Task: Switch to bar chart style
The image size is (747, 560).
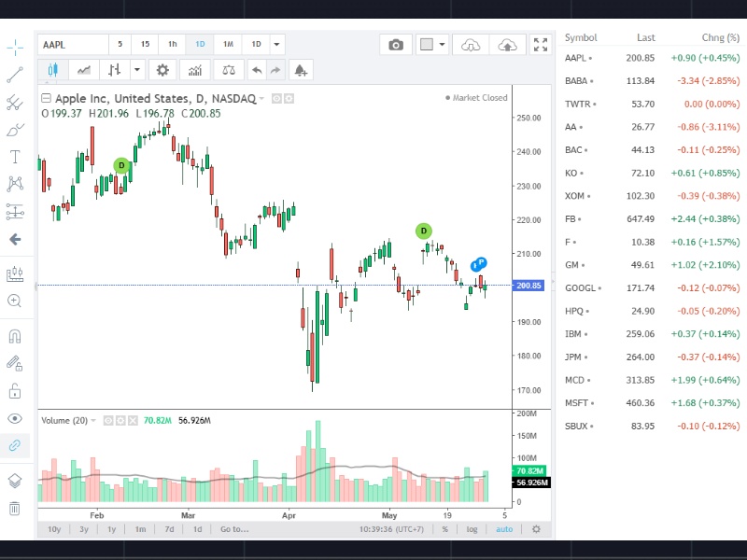Action: [114, 70]
